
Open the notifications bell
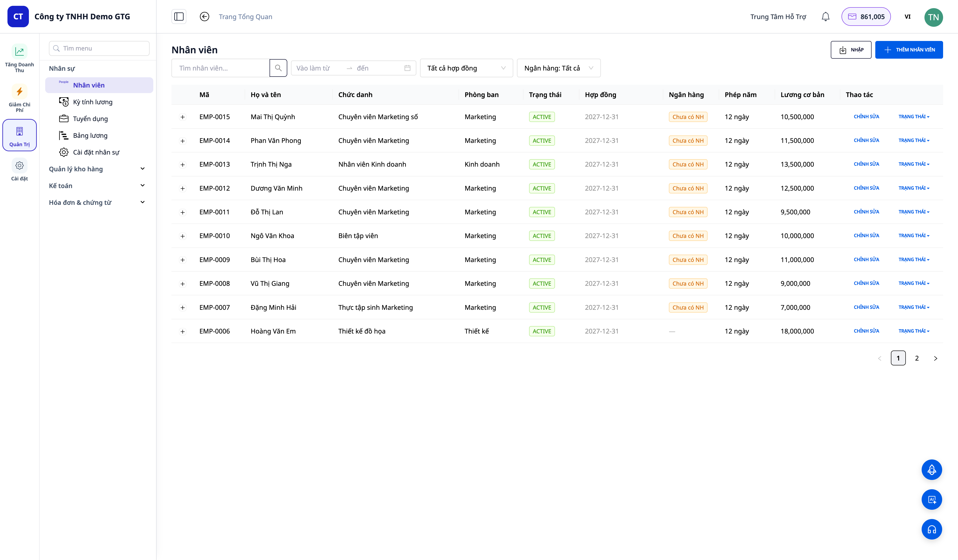point(825,16)
